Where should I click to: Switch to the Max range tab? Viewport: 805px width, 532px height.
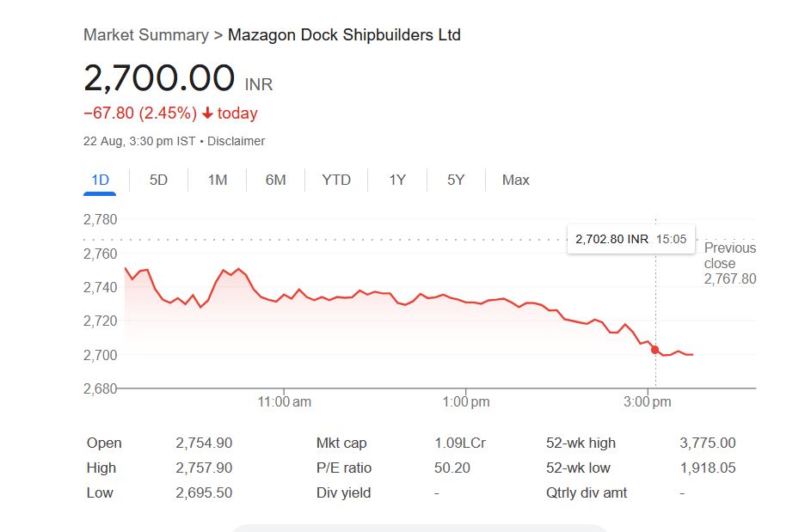click(x=516, y=180)
